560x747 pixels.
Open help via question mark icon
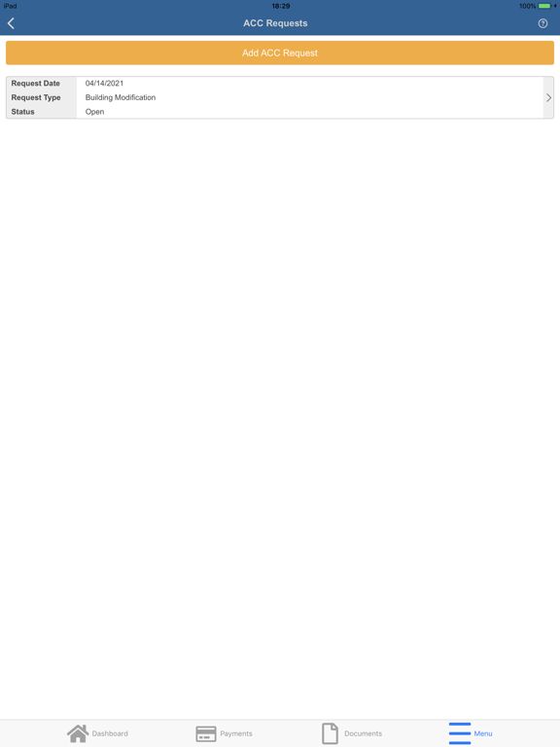[542, 23]
